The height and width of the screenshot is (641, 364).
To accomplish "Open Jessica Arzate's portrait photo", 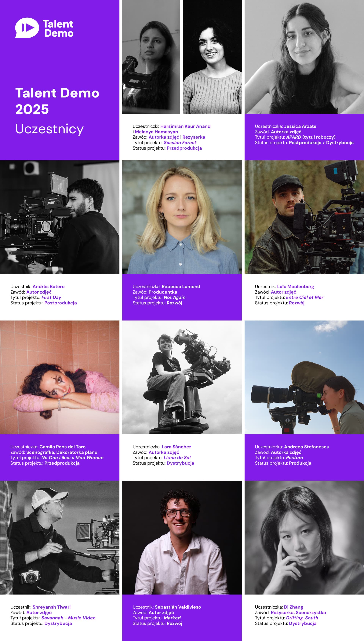I will click(x=304, y=57).
